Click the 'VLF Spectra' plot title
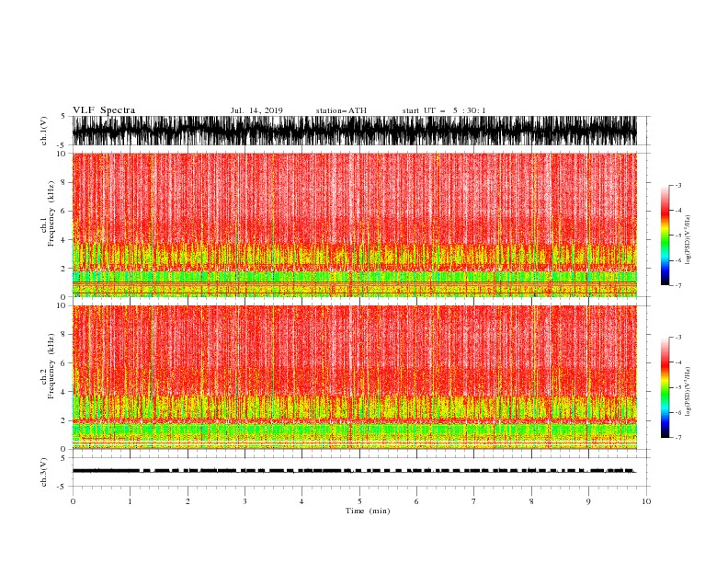Screen dimensions: 728x563 tap(104, 110)
